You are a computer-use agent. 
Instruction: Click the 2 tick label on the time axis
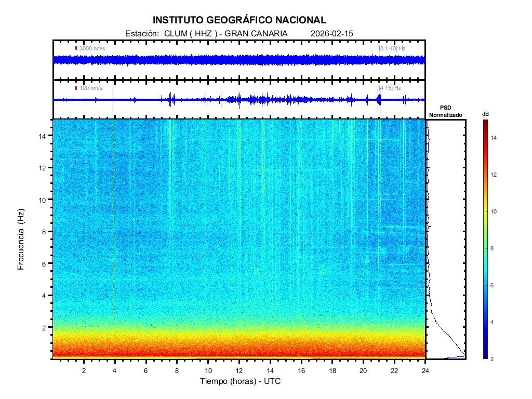(84, 370)
